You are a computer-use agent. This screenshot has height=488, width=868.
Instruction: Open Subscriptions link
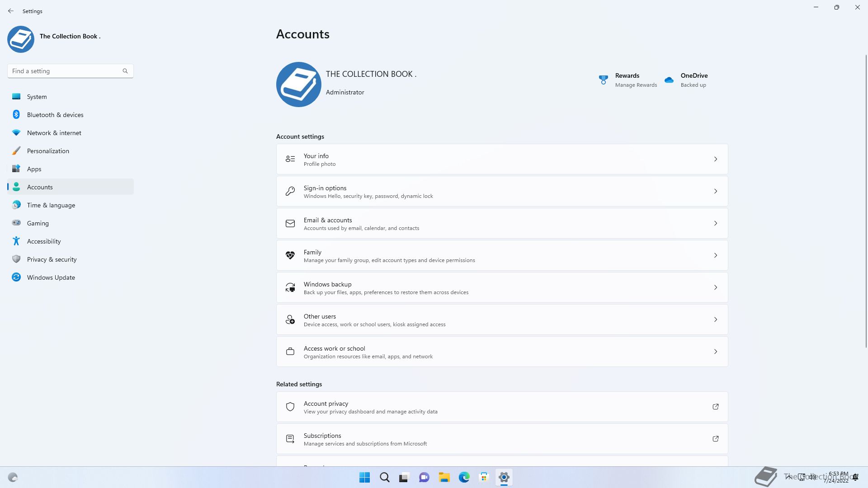pyautogui.click(x=502, y=439)
